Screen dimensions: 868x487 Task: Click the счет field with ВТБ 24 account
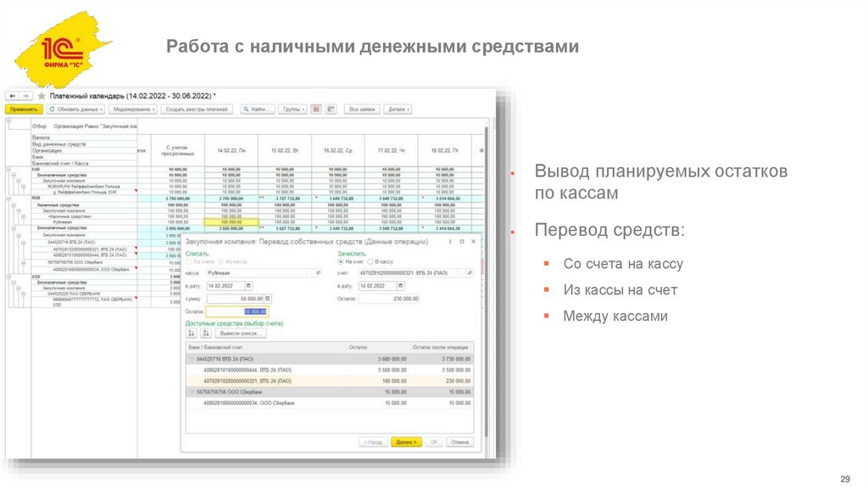point(408,273)
